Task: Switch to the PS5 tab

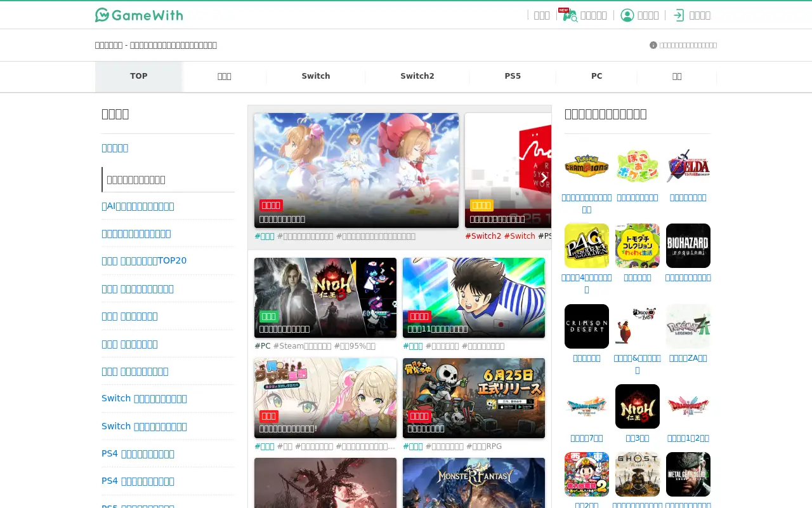Action: click(513, 76)
